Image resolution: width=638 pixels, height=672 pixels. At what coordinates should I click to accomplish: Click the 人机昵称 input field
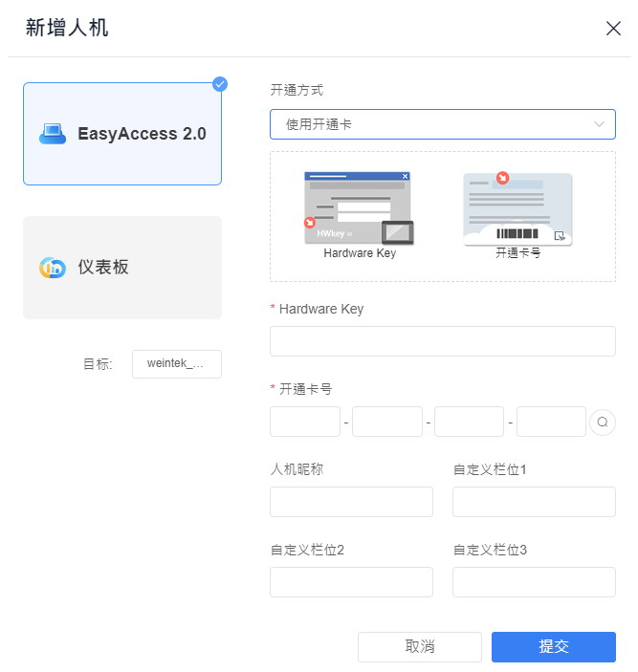[x=351, y=502]
